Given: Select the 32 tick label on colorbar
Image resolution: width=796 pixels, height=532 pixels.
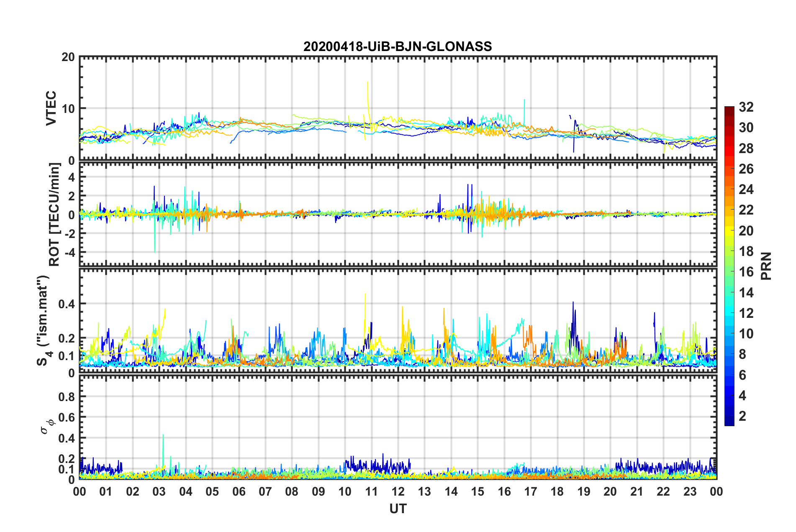Looking at the screenshot, I should pyautogui.click(x=746, y=107).
